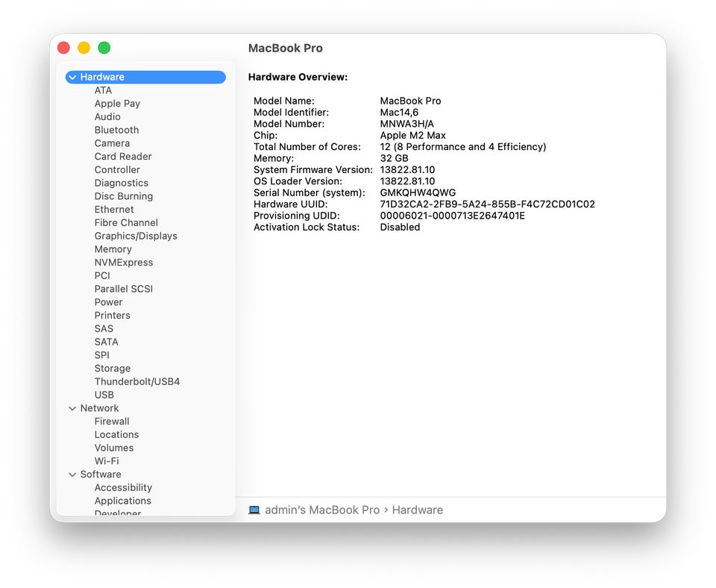Select Bluetooth in the hardware list
The width and height of the screenshot is (716, 588).
click(116, 130)
